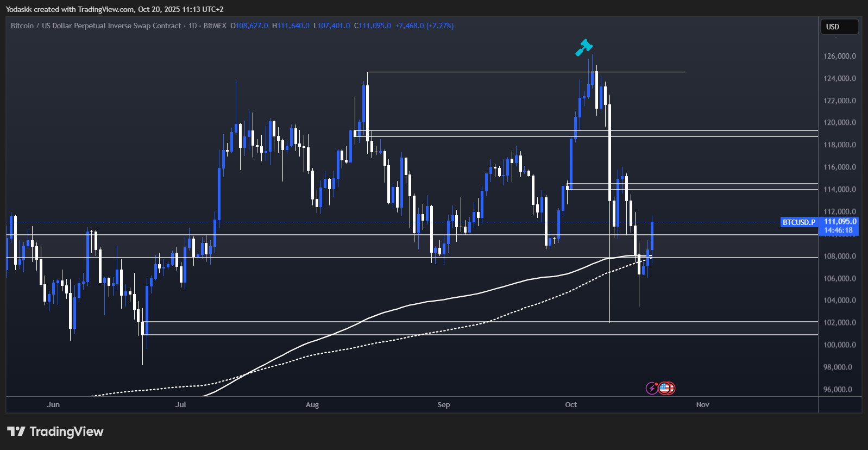Click the 126,000.0 price scale label
Viewport: 868px width, 450px height.
(x=839, y=56)
